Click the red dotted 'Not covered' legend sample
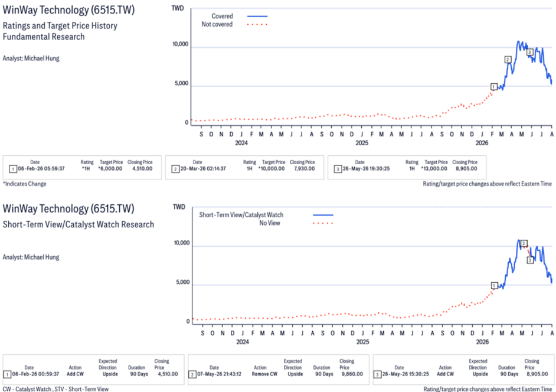The height and width of the screenshot is (392, 556). 257,24
